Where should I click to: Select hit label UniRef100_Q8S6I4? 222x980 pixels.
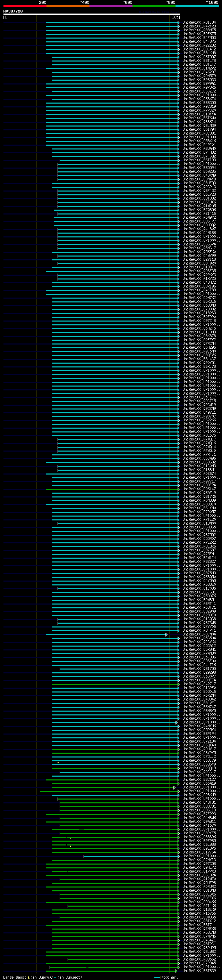199,122
